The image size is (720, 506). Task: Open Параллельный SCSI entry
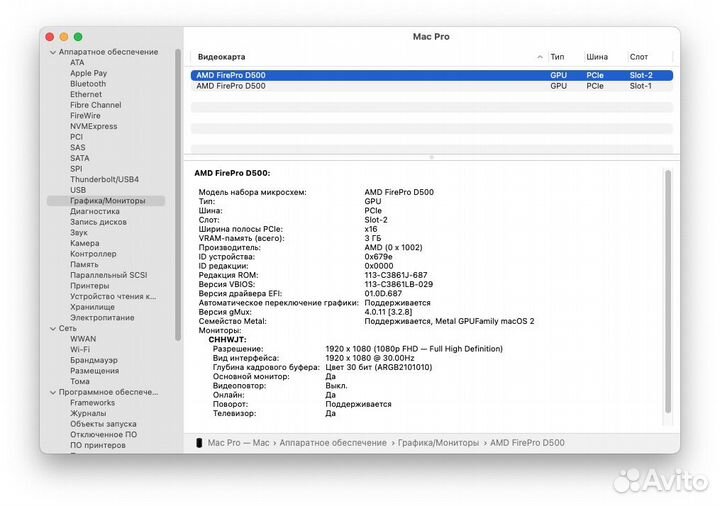tap(108, 275)
